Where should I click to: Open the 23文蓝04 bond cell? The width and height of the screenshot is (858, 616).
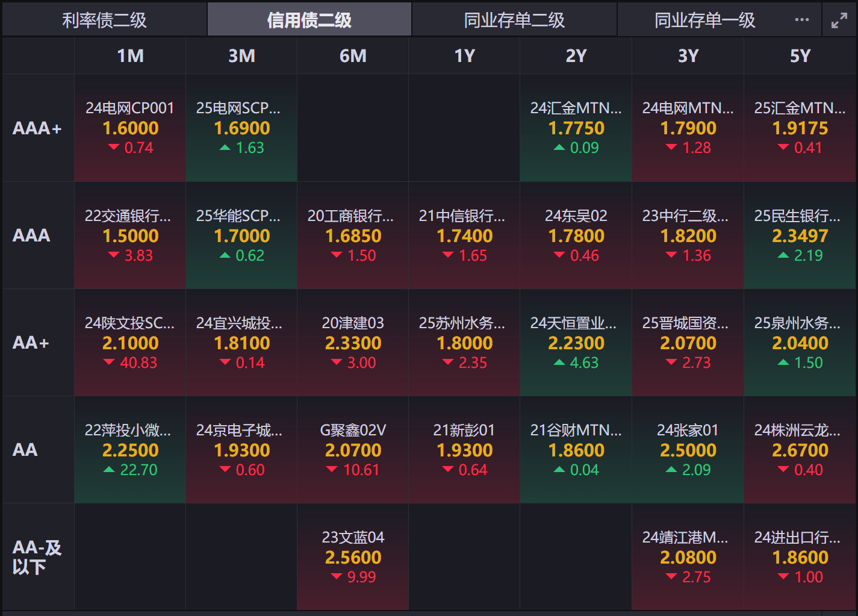point(353,557)
